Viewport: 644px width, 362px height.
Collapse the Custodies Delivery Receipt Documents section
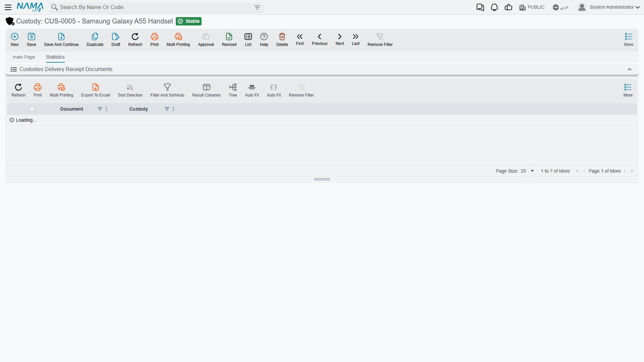630,69
